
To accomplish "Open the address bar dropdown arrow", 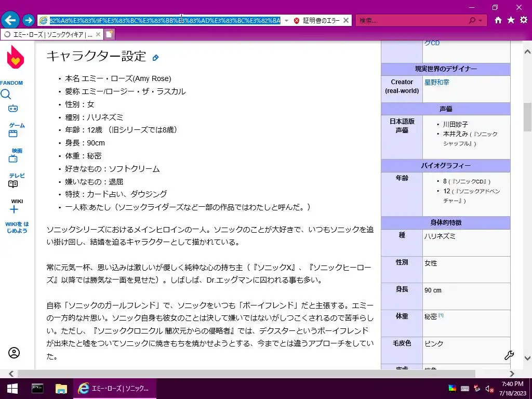I will 286,21.
